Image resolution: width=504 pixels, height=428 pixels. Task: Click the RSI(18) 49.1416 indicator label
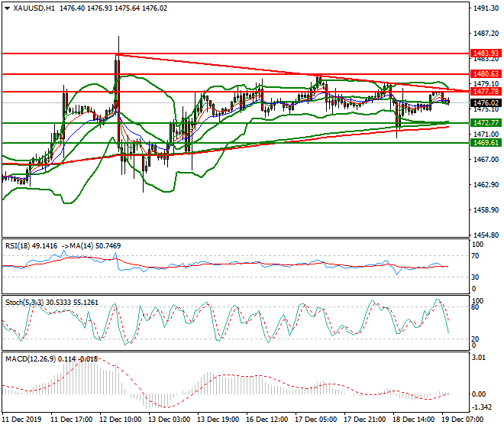tap(31, 246)
